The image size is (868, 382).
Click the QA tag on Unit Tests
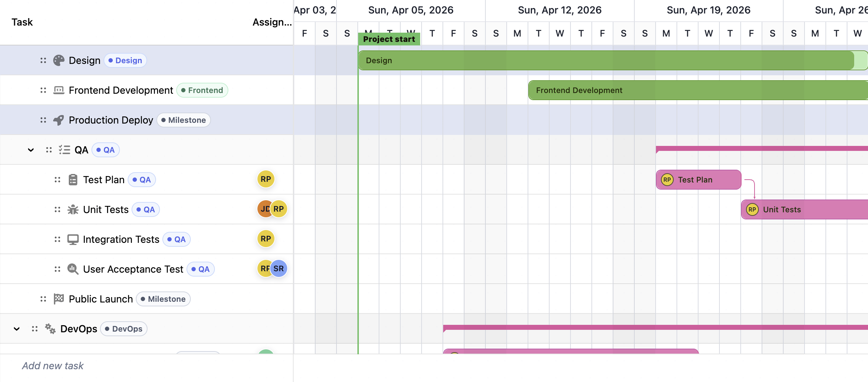tap(146, 209)
